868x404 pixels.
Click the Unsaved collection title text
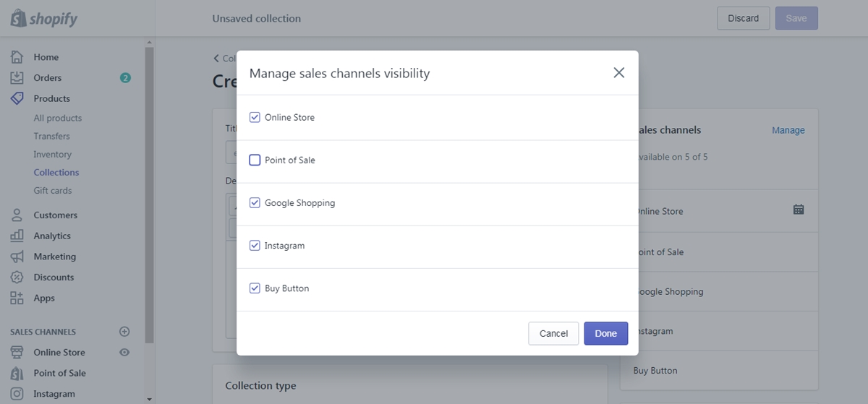click(257, 18)
